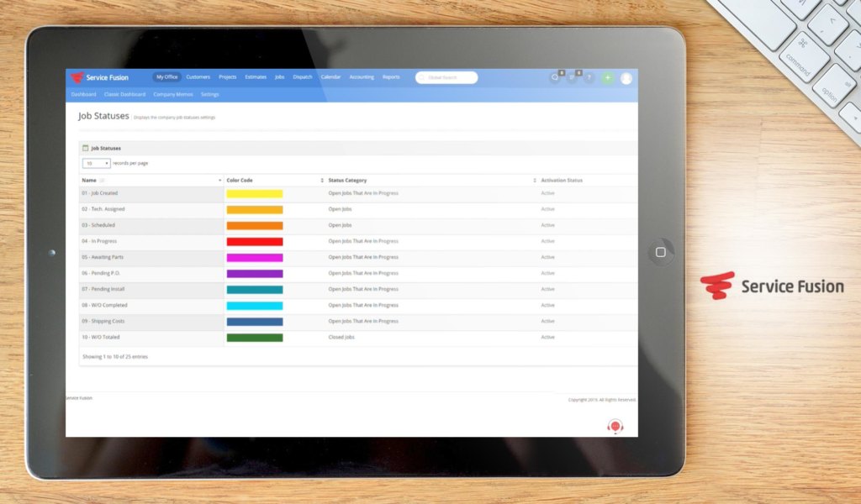The image size is (861, 504).
Task: Open the chat messages icon with badge
Action: pos(555,77)
